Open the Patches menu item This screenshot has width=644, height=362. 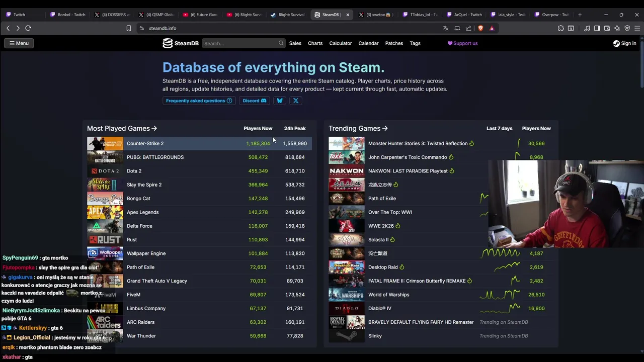pos(394,43)
